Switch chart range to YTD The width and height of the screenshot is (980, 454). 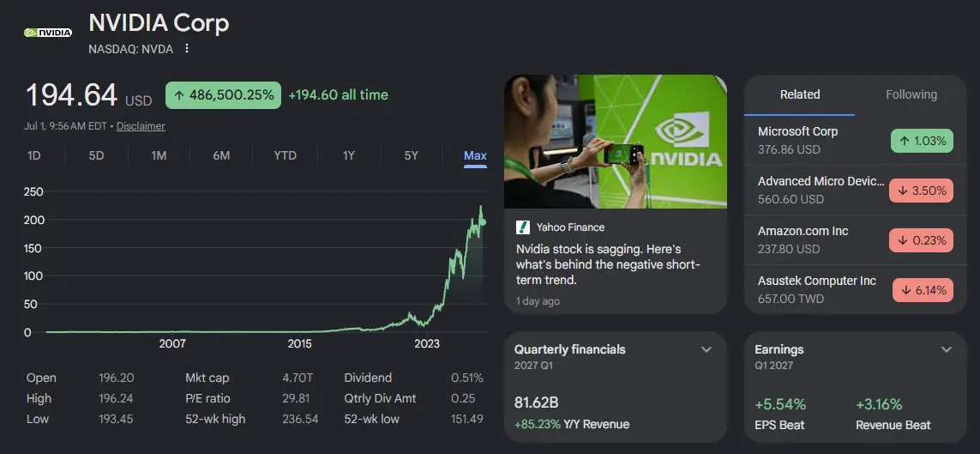click(x=285, y=155)
